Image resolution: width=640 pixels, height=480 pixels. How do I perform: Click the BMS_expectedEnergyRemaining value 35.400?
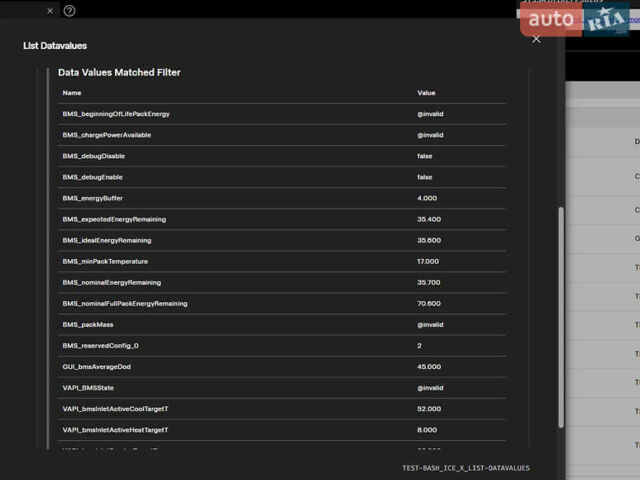(x=429, y=219)
